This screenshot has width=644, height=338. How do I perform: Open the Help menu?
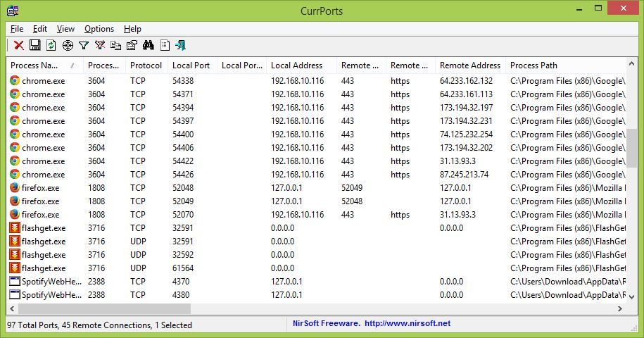pyautogui.click(x=132, y=29)
